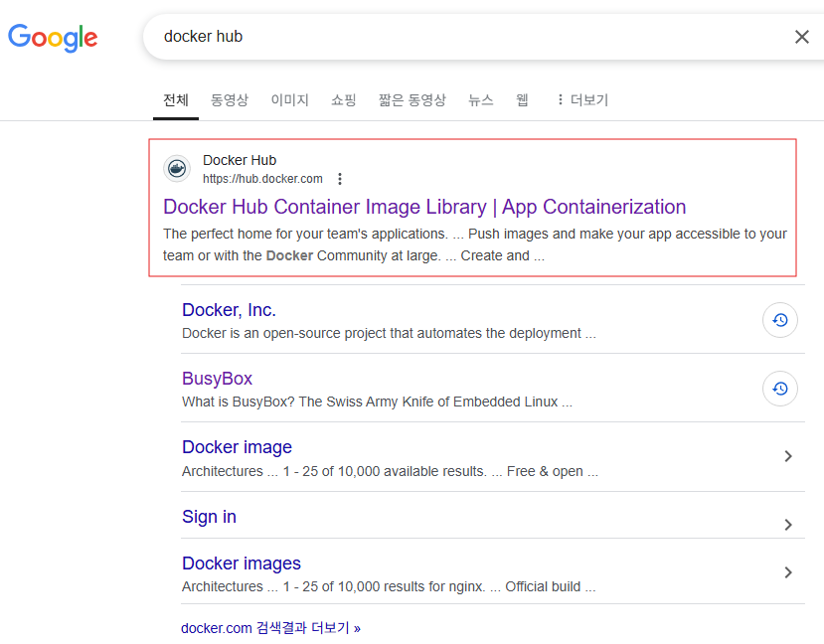Open Docker Hub Container Image Library result
Screen dimensions: 824x644
coord(424,207)
